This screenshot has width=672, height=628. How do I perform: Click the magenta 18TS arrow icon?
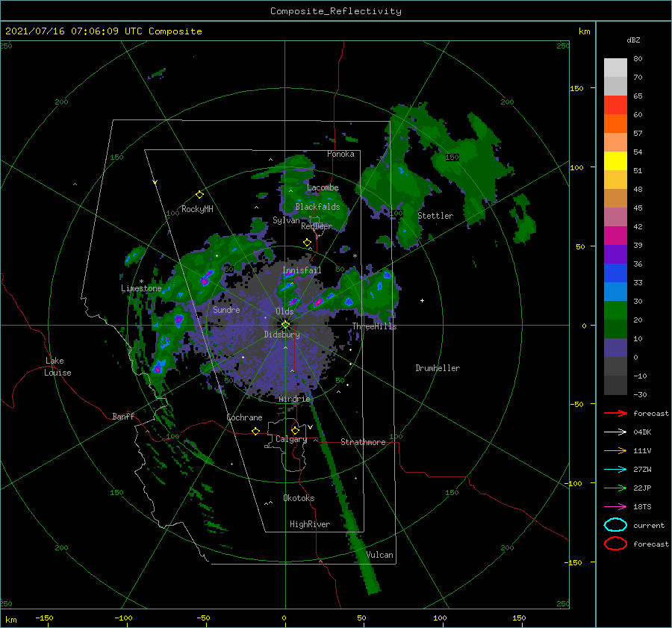tap(615, 506)
